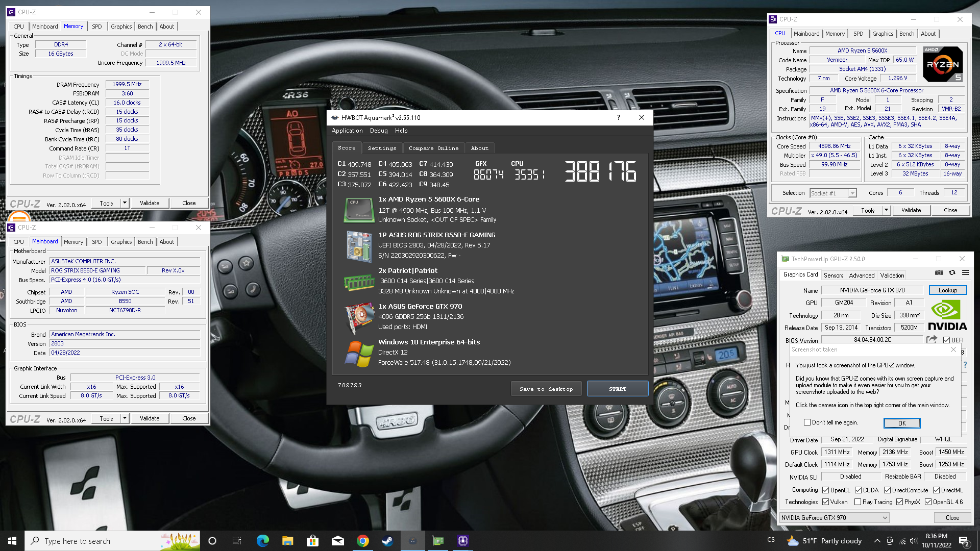
Task: Open the notification center icon
Action: pyautogui.click(x=964, y=541)
